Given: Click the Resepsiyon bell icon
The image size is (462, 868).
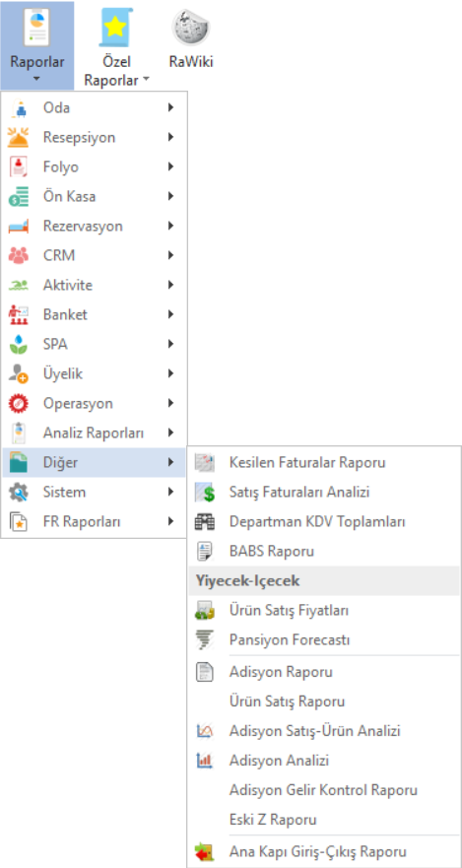Looking at the screenshot, I should [19, 137].
